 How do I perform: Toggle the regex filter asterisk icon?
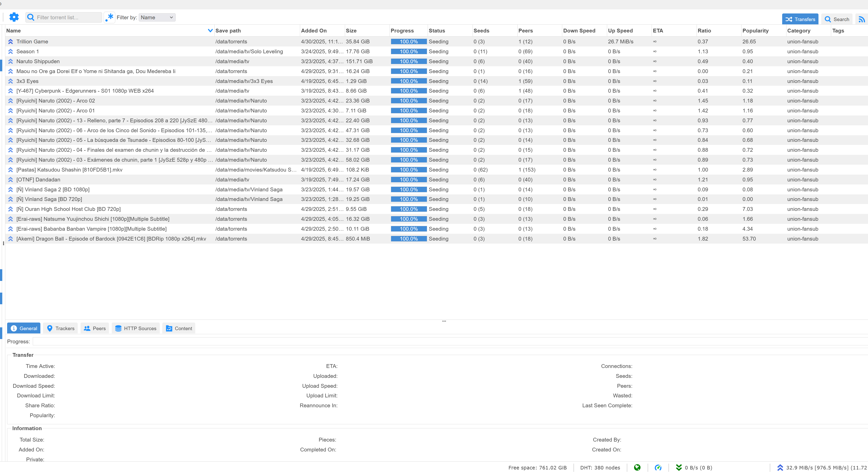pyautogui.click(x=109, y=17)
